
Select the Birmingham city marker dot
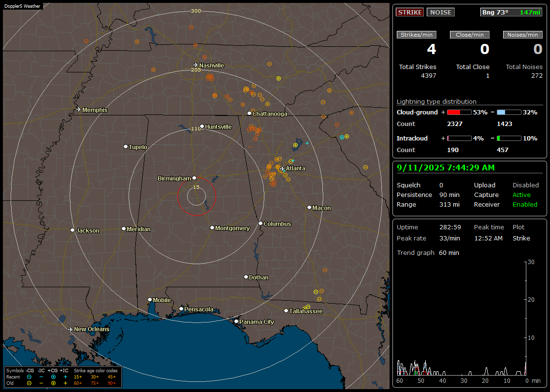tap(194, 178)
